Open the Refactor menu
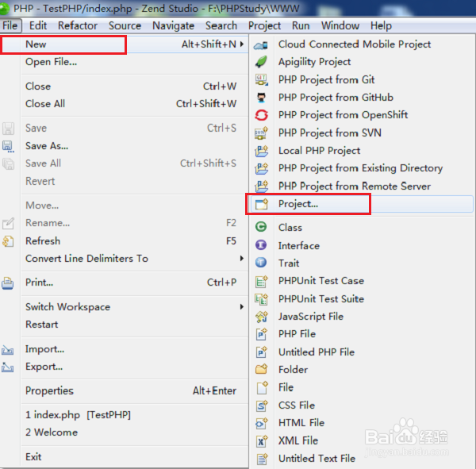 click(78, 25)
